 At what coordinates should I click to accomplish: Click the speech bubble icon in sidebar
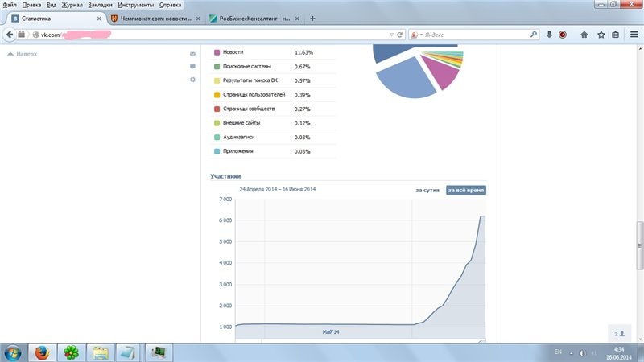[192, 67]
